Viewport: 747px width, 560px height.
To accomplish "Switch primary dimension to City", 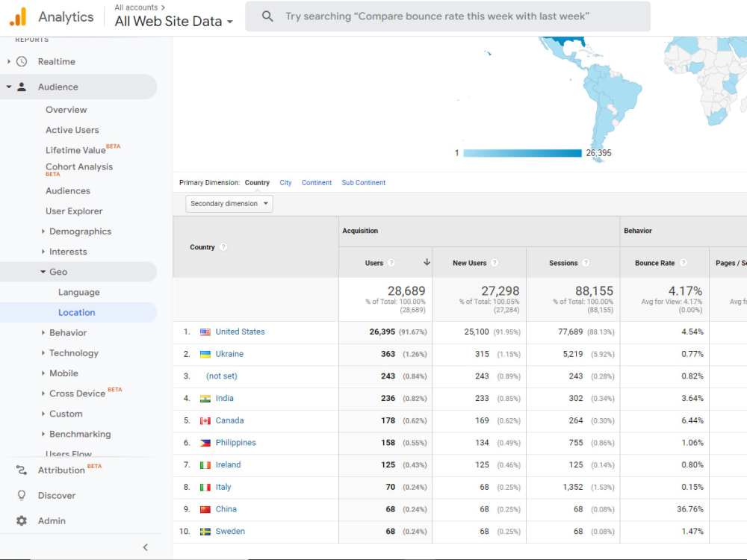I will (x=285, y=182).
